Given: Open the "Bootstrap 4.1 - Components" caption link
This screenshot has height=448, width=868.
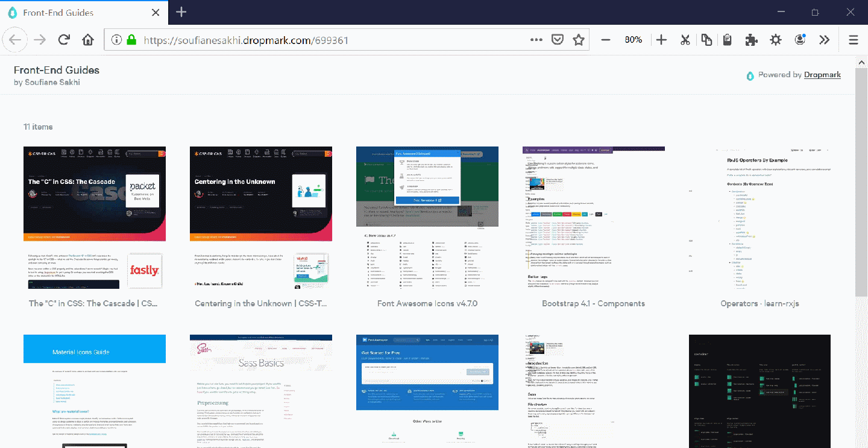Looking at the screenshot, I should pos(594,303).
